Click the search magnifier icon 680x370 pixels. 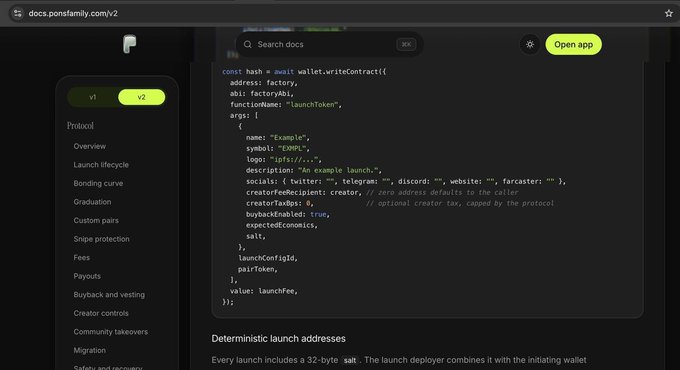pos(248,44)
